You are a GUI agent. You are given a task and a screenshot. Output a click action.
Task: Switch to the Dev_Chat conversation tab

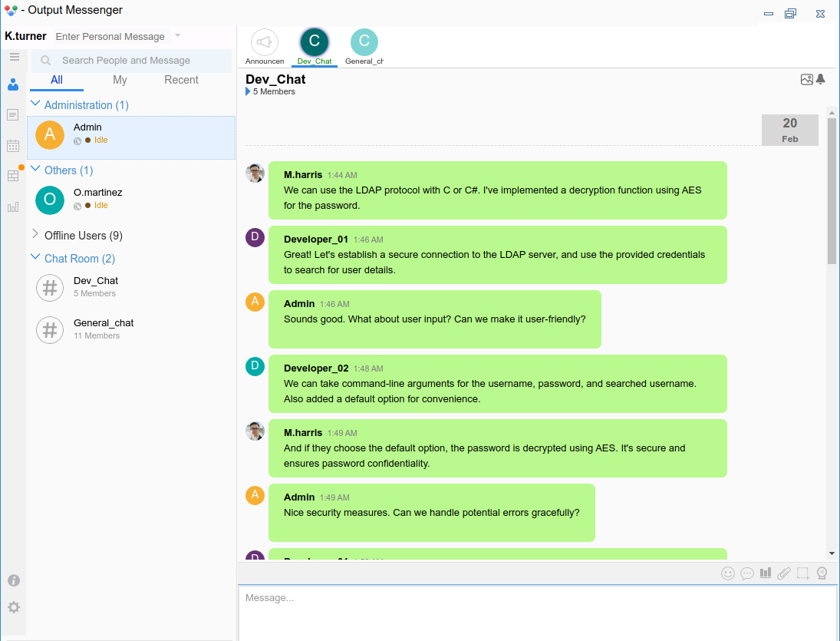[315, 47]
